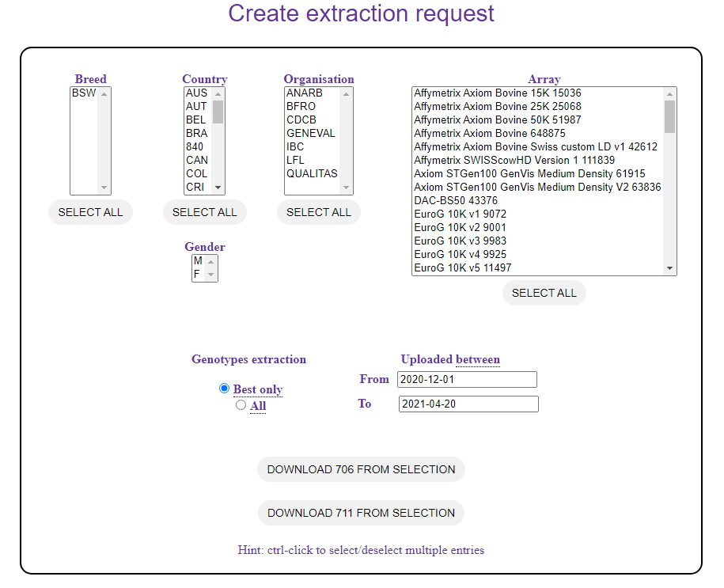Select the 'Best only' radio button

click(224, 389)
